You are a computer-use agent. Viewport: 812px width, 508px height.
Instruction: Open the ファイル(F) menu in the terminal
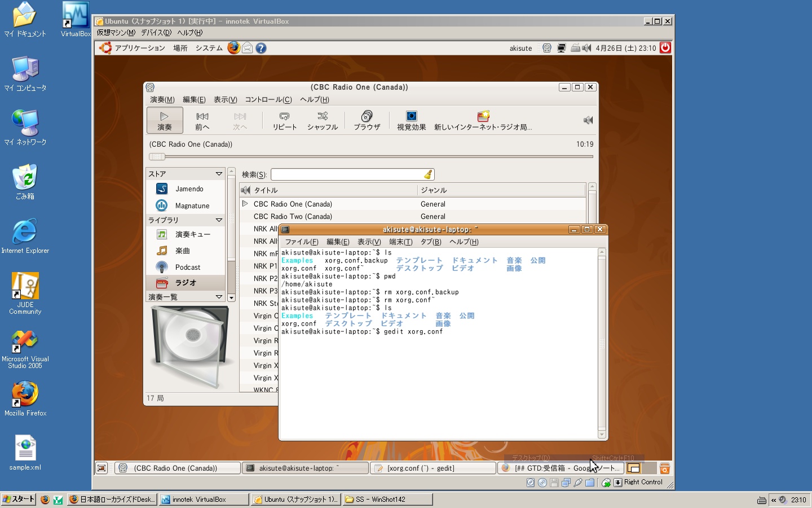302,242
